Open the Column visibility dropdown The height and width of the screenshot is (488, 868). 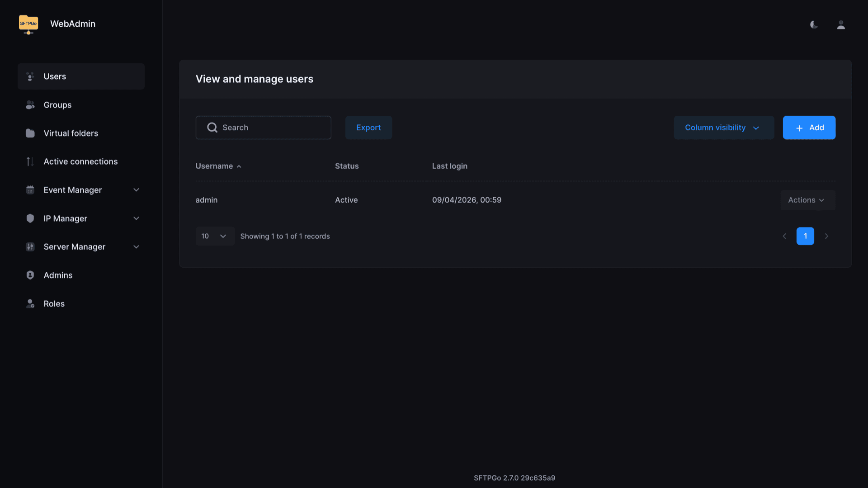click(x=724, y=128)
